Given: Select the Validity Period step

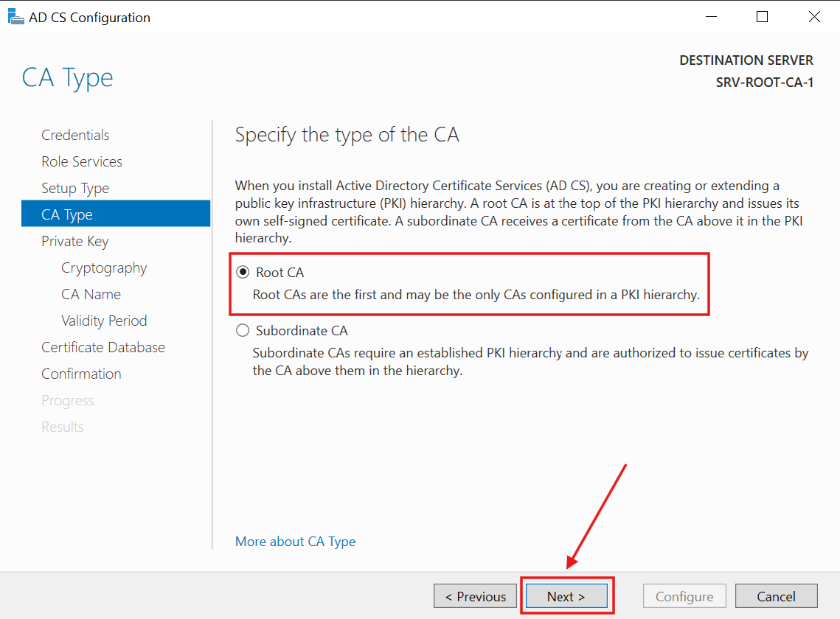Looking at the screenshot, I should click(104, 321).
